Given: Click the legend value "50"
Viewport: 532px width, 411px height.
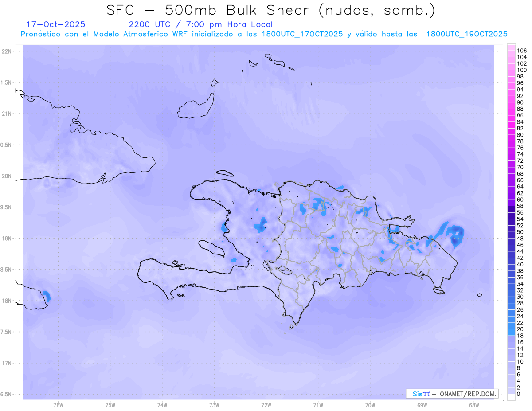Looking at the screenshot, I should (520, 232).
